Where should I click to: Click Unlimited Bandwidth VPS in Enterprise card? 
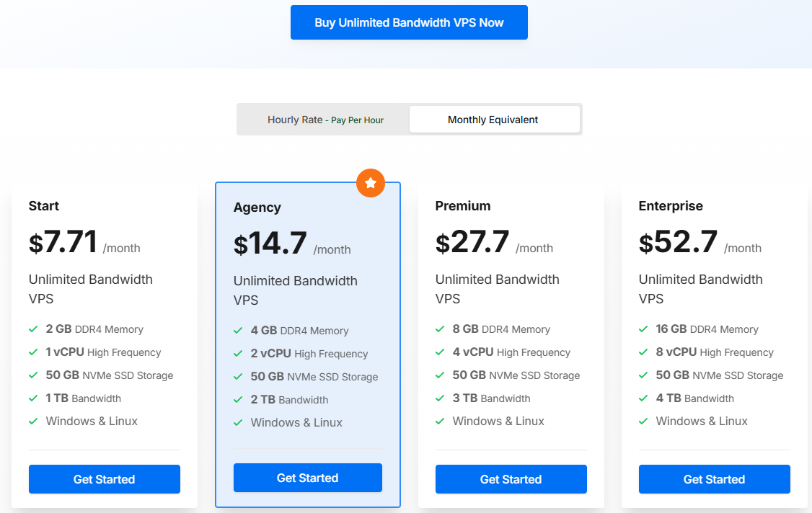click(x=701, y=289)
